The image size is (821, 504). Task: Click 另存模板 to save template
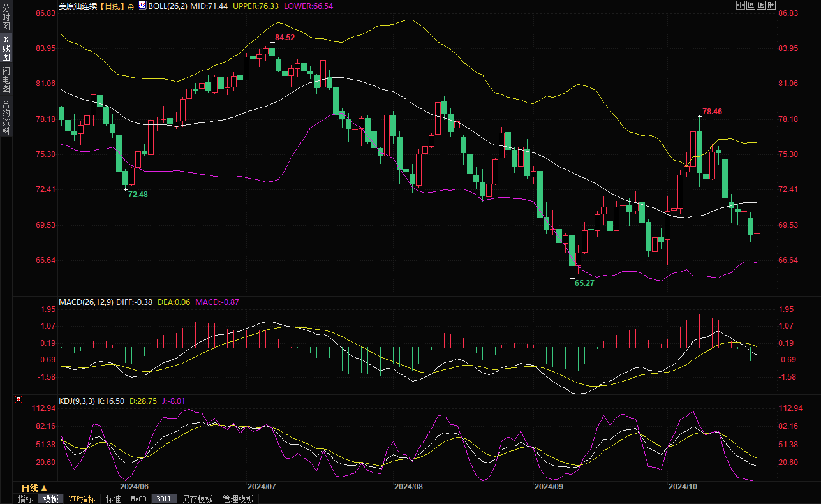pos(197,499)
